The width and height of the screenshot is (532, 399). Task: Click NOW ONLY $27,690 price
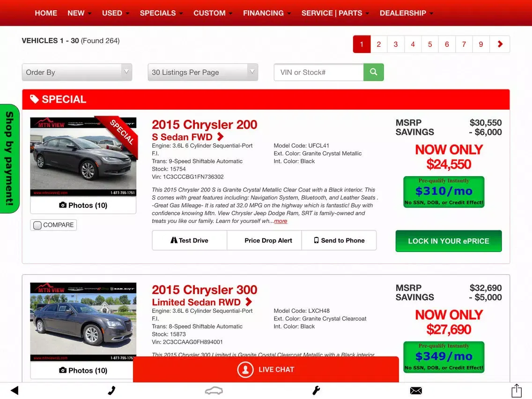[449, 322]
